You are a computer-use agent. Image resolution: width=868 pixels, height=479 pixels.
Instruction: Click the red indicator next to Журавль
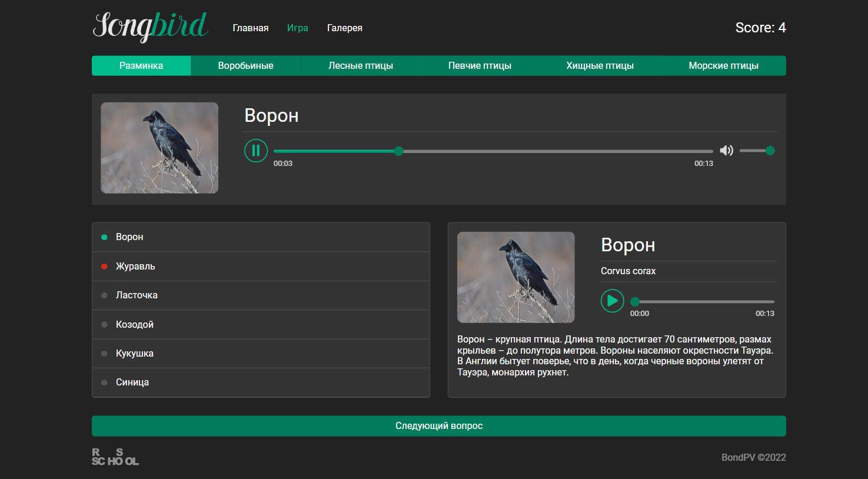pos(104,266)
